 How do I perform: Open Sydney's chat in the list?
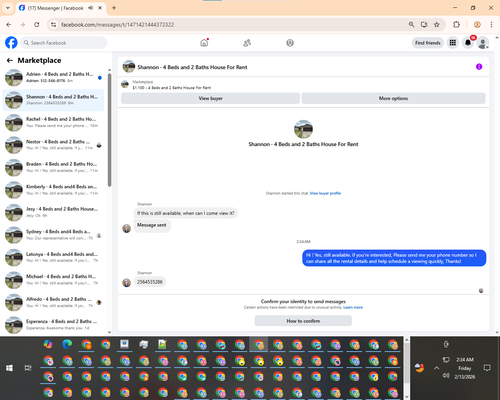[53, 235]
